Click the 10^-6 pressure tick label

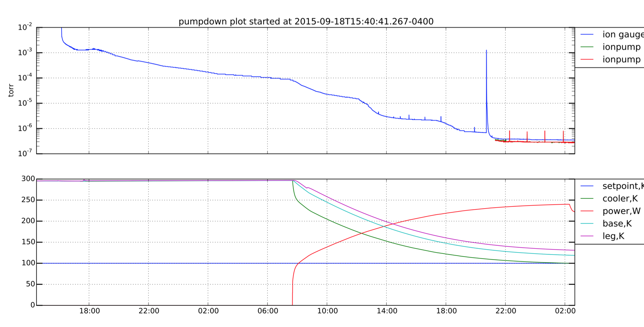pos(25,128)
